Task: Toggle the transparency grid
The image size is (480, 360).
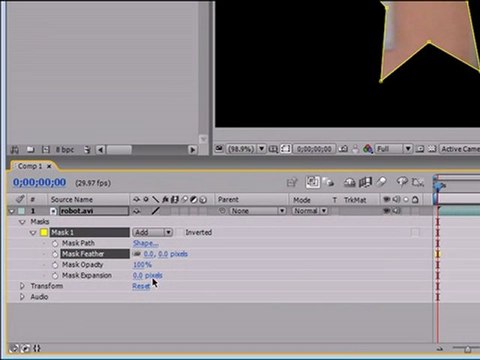Action: [x=432, y=149]
